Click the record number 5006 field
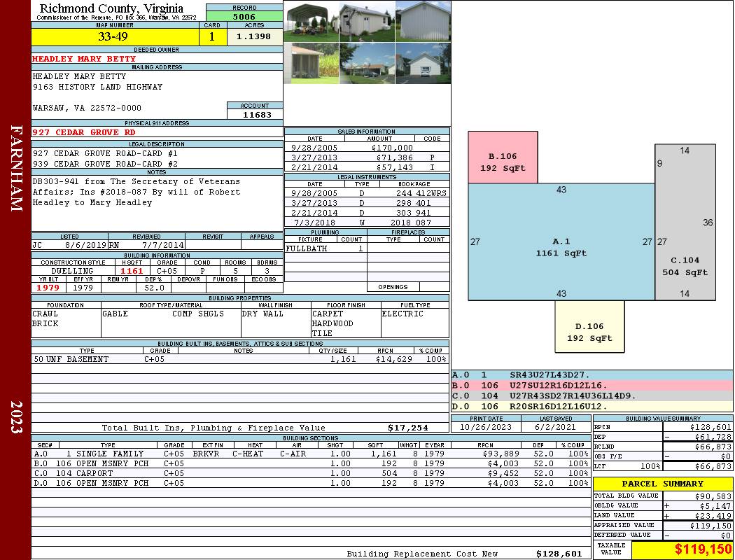The image size is (735, 560). [x=244, y=16]
